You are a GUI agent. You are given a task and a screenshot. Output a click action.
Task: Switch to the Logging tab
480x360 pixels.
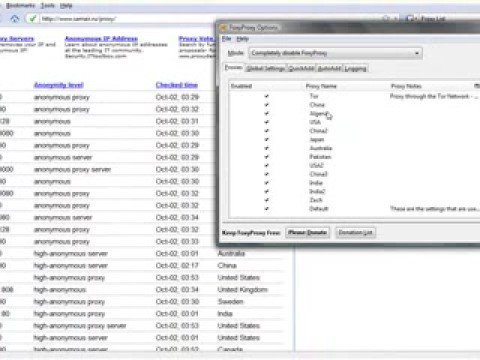[355, 68]
